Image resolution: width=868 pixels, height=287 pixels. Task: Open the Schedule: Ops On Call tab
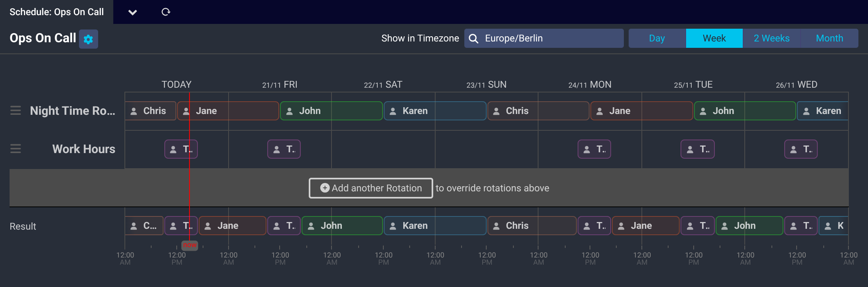(x=57, y=12)
